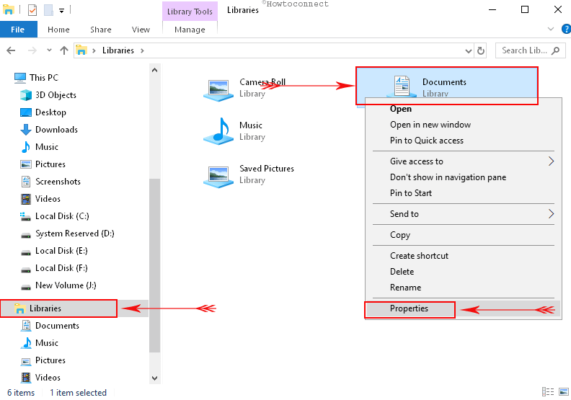Open System Reserved (D:) drive
This screenshot has width=571, height=400.
click(x=67, y=233)
